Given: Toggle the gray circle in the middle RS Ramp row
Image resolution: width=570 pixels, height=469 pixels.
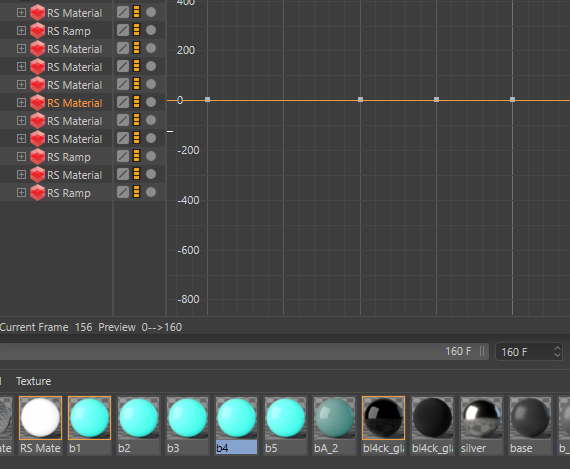Looking at the screenshot, I should [x=151, y=156].
